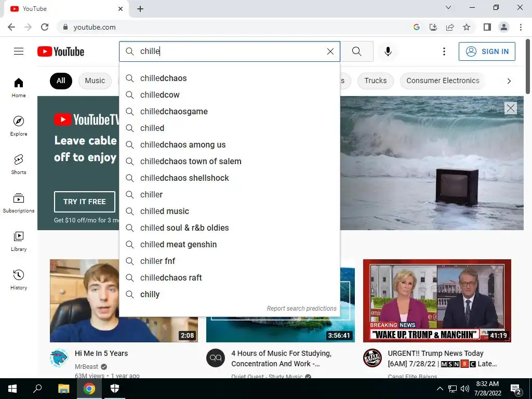The image size is (532, 399).
Task: Open '4 Hours of Music For Studying' title
Action: [x=281, y=358]
